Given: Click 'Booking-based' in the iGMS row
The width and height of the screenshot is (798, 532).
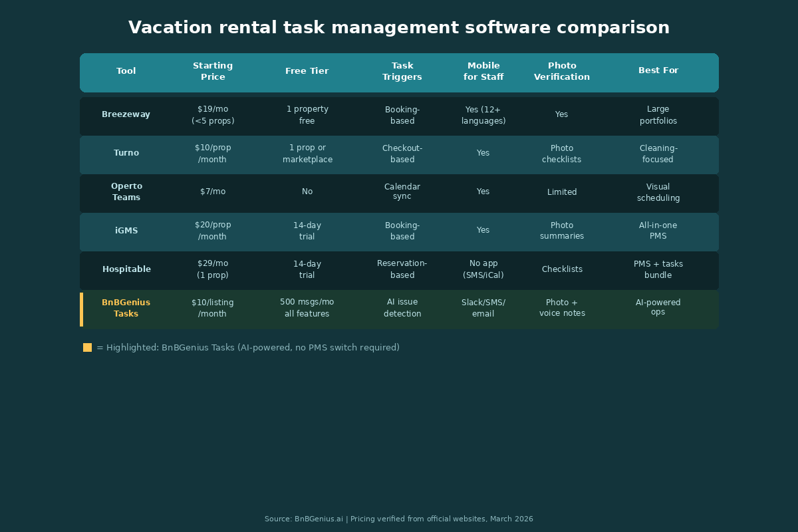Looking at the screenshot, I should [x=402, y=231].
